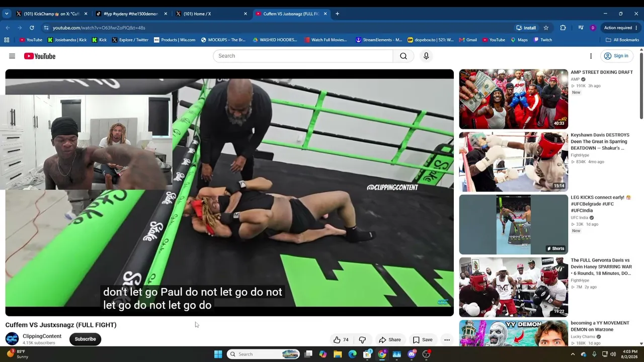The height and width of the screenshot is (362, 644).
Task: Click the Windows taskbar search box
Action: pyautogui.click(x=264, y=354)
